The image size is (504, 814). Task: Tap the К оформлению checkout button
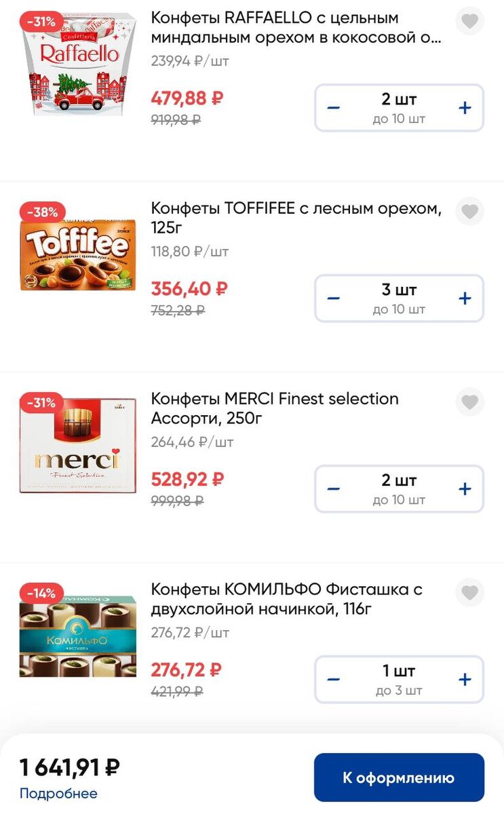[x=399, y=778]
